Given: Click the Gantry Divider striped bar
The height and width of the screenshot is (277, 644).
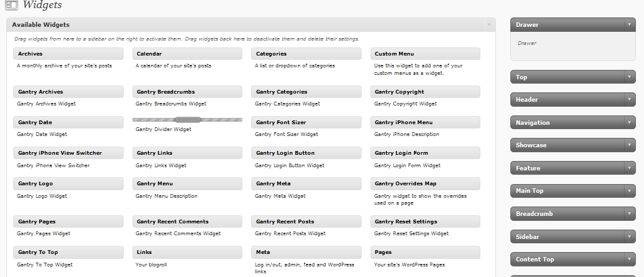Looking at the screenshot, I should point(187,120).
